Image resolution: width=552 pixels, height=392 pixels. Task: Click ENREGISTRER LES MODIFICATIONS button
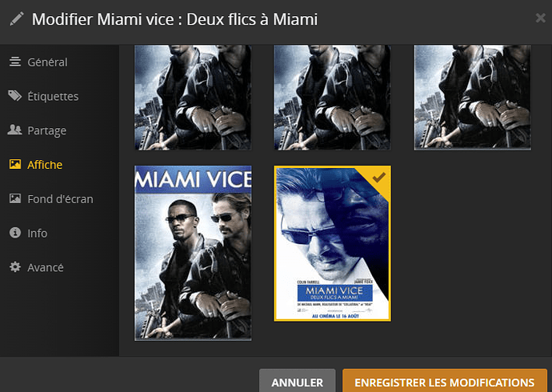[445, 382]
